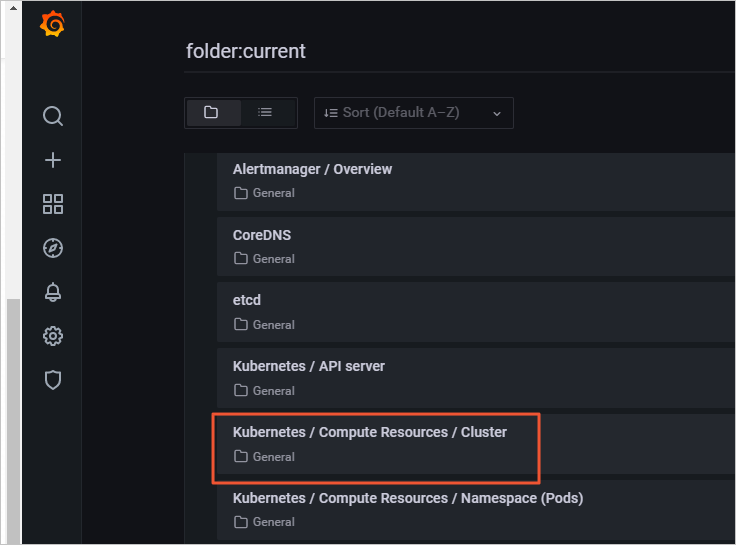736x545 pixels.
Task: Open the Alertmanager / Overview dashboard
Action: coord(312,169)
